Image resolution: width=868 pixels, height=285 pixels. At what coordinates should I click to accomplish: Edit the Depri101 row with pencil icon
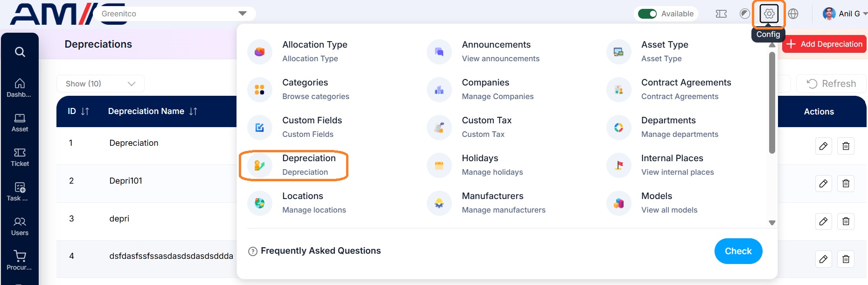click(x=823, y=184)
